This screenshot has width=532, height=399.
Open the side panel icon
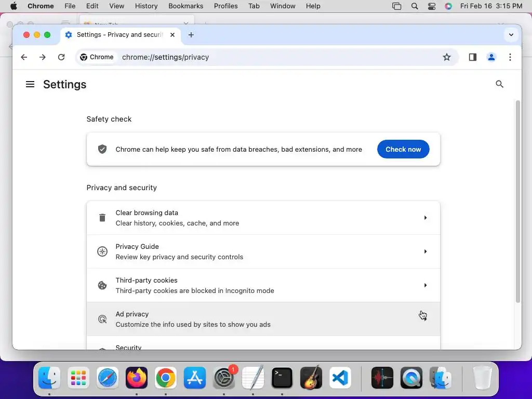tap(473, 57)
